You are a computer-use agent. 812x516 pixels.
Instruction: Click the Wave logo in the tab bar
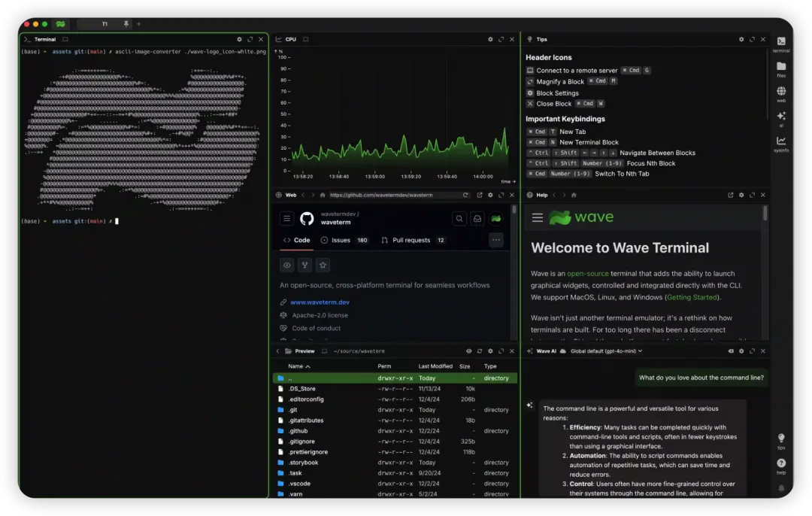pyautogui.click(x=61, y=24)
